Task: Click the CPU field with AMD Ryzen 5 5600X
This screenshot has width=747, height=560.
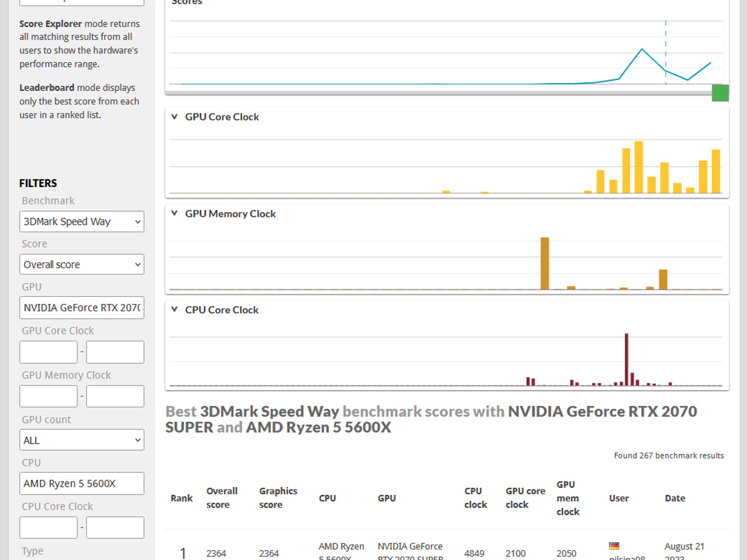Action: (x=82, y=483)
